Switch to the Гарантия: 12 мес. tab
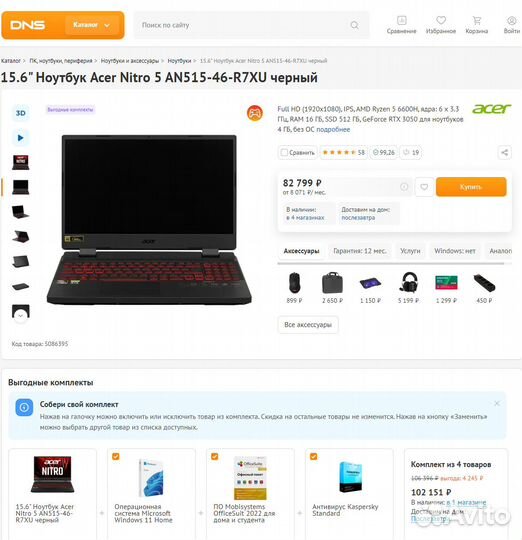The image size is (522, 540). tap(360, 251)
